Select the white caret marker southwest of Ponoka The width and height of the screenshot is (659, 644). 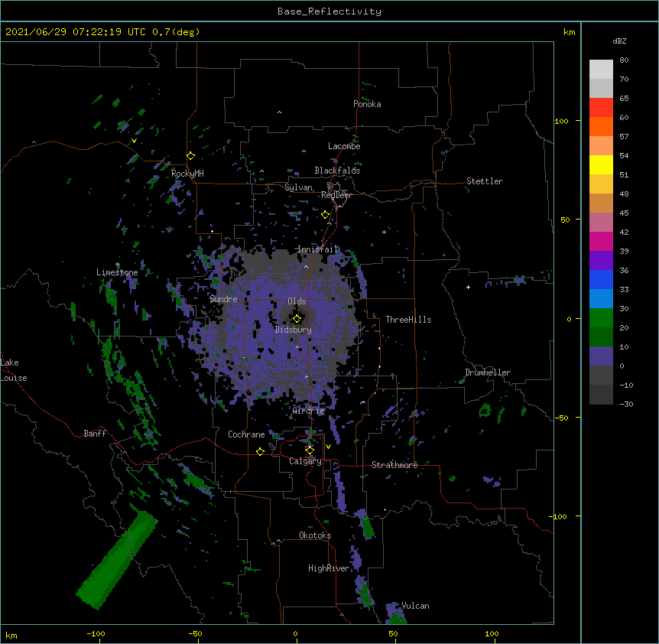point(280,112)
